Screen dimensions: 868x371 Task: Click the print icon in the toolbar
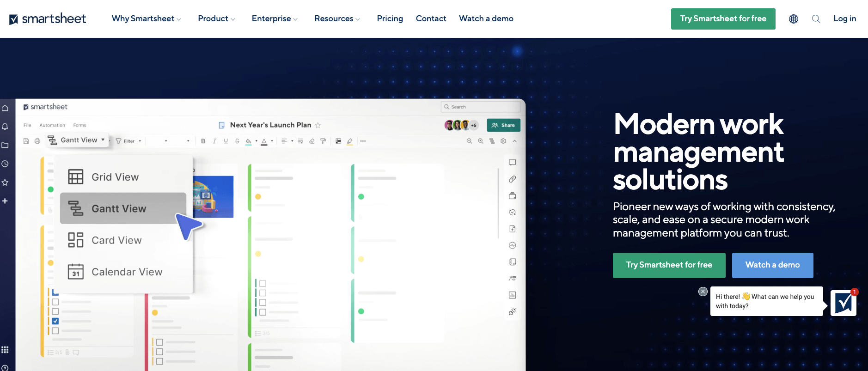point(37,141)
